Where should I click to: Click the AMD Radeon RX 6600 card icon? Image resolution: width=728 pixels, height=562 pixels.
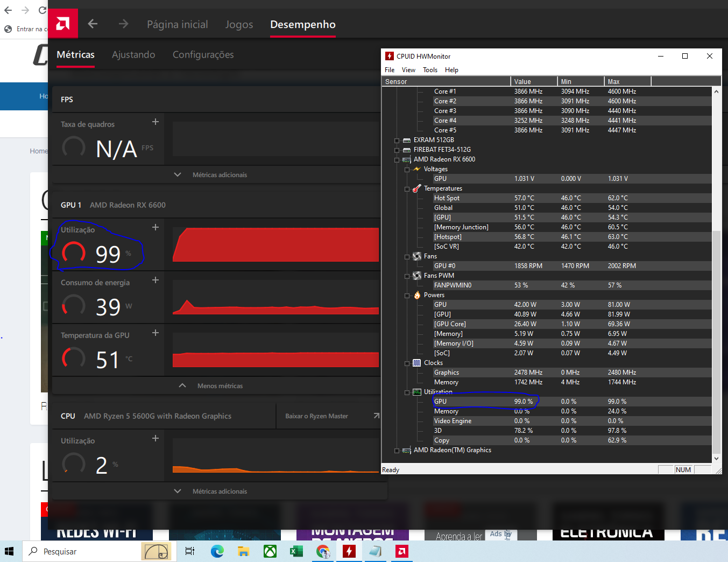click(x=407, y=159)
